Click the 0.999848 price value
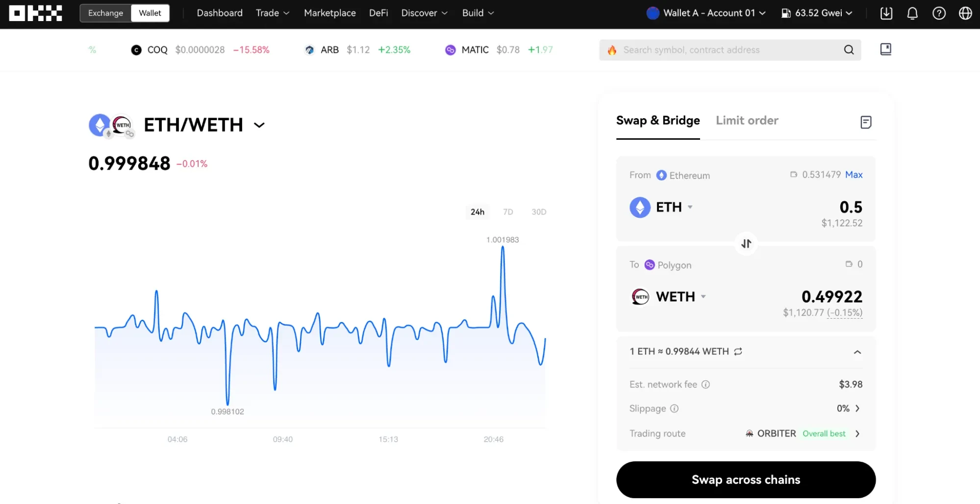The width and height of the screenshot is (980, 504). (129, 164)
